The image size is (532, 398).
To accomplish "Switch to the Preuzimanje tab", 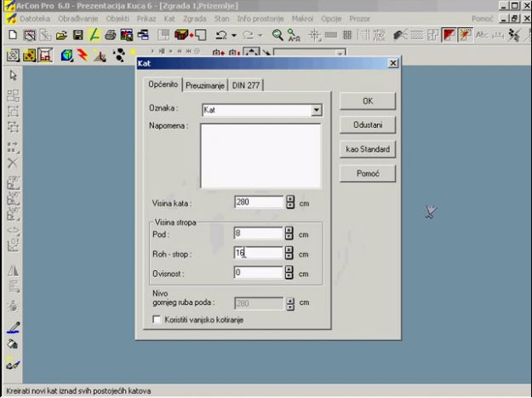I will [205, 85].
